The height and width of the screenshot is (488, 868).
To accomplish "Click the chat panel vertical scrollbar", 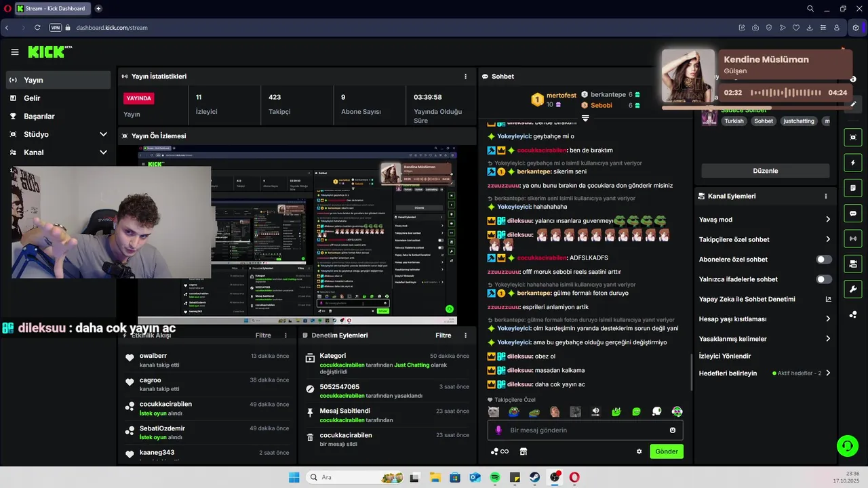I will pos(692,371).
